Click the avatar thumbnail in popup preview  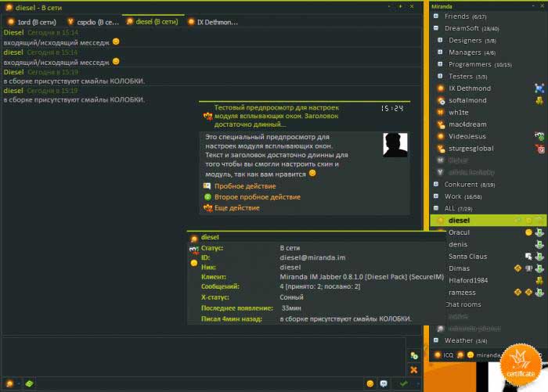click(x=395, y=145)
